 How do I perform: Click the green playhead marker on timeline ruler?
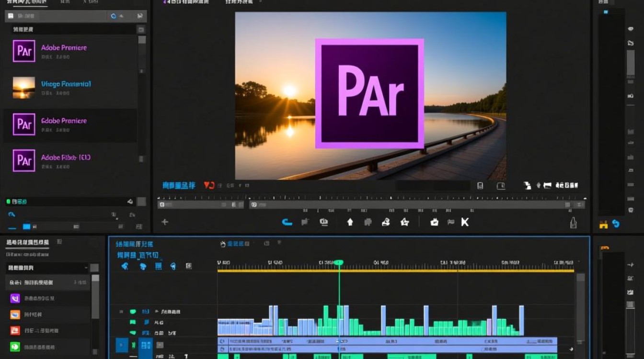click(x=339, y=262)
